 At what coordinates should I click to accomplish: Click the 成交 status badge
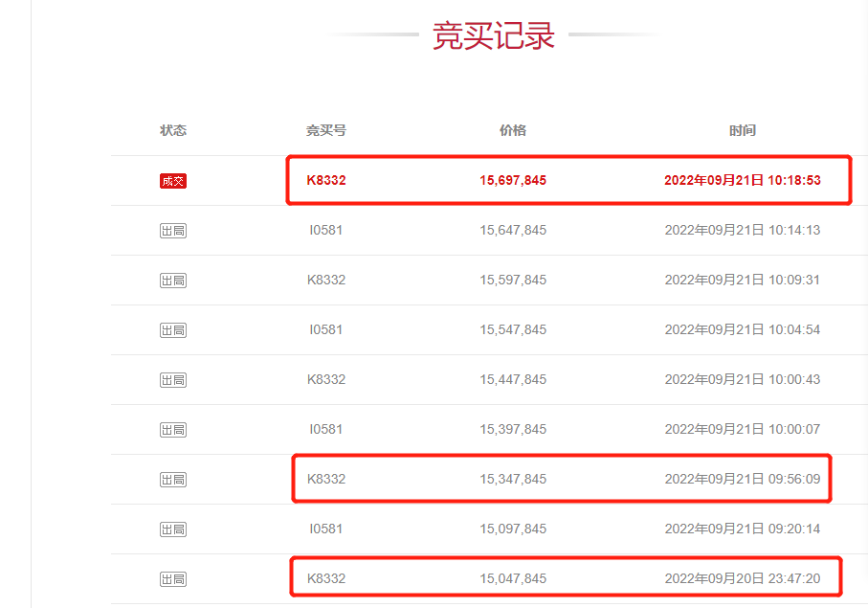pos(173,181)
